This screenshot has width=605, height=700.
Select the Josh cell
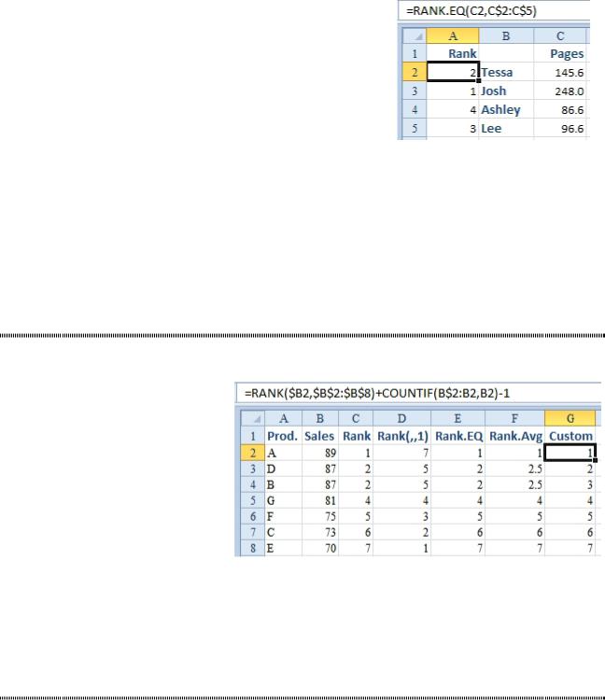pyautogui.click(x=506, y=91)
